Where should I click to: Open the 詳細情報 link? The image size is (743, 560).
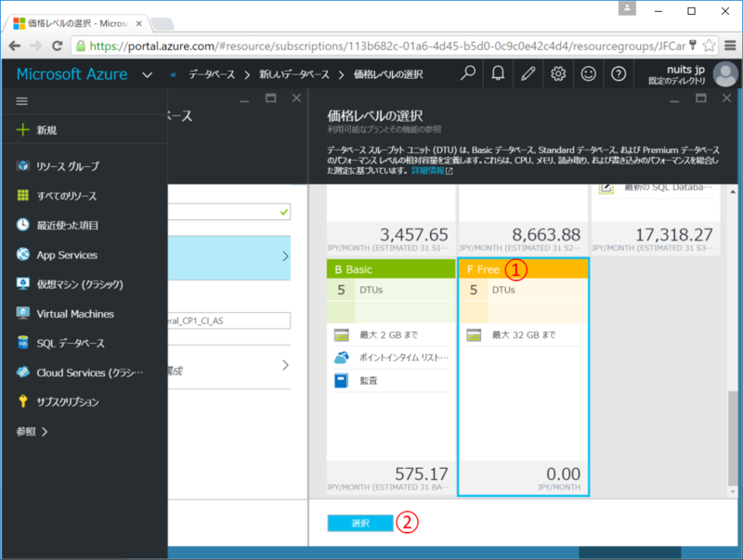pyautogui.click(x=428, y=171)
